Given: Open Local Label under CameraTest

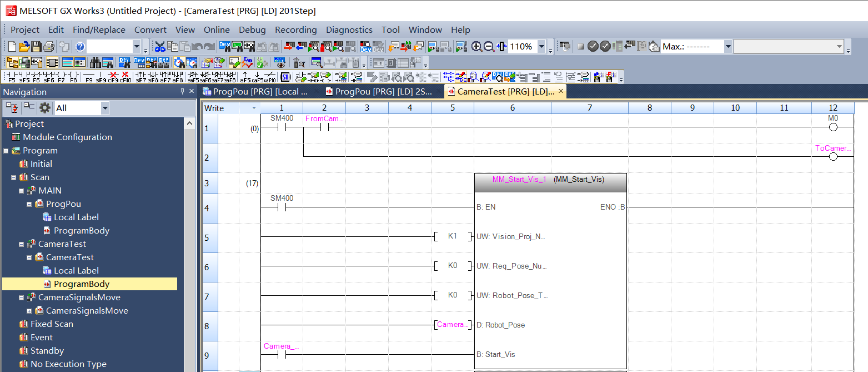Looking at the screenshot, I should (76, 271).
